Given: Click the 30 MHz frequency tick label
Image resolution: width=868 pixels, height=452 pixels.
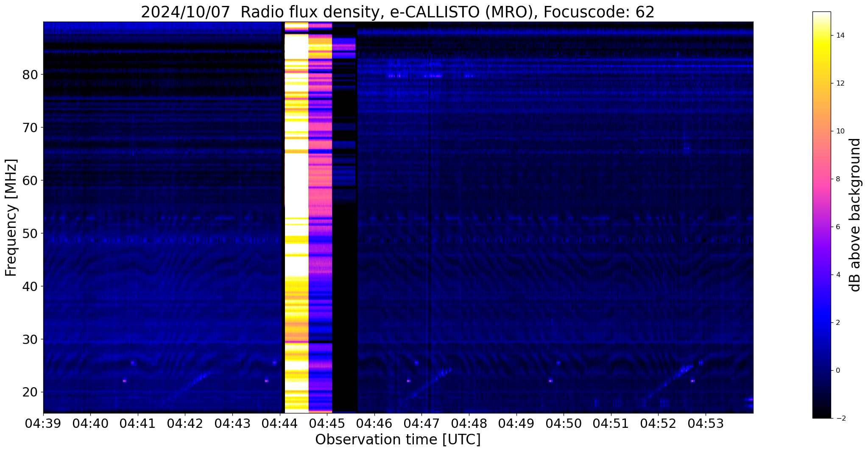Looking at the screenshot, I should (x=30, y=339).
